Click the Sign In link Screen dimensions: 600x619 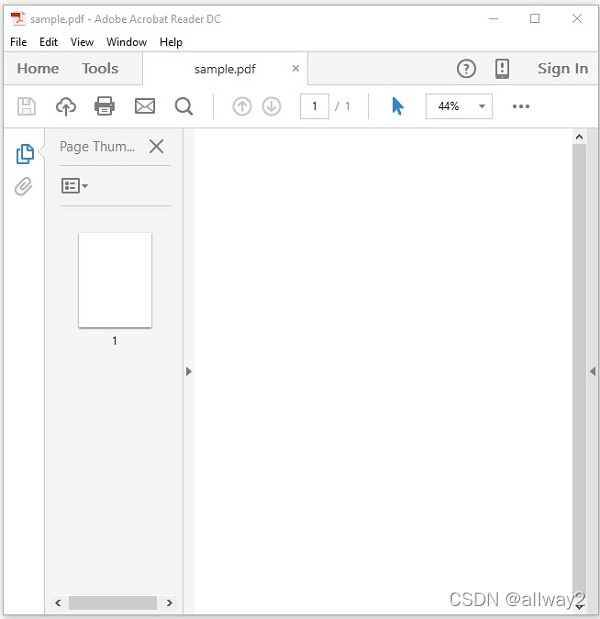[563, 69]
